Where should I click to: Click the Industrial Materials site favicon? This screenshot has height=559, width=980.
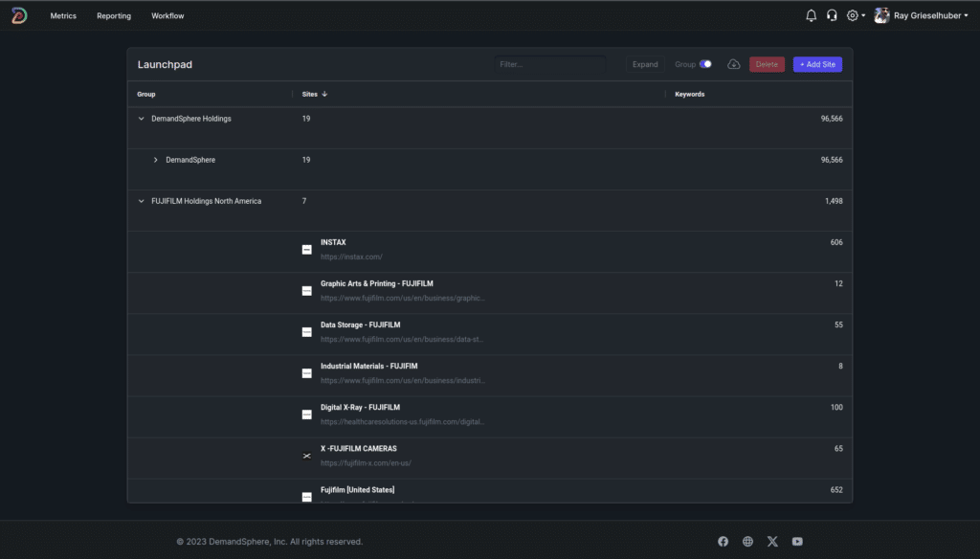(x=307, y=373)
